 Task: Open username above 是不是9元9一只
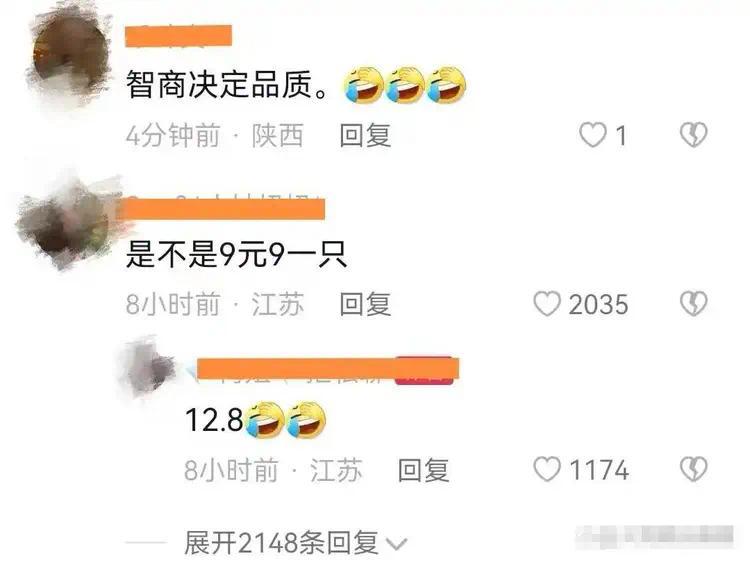pos(225,209)
